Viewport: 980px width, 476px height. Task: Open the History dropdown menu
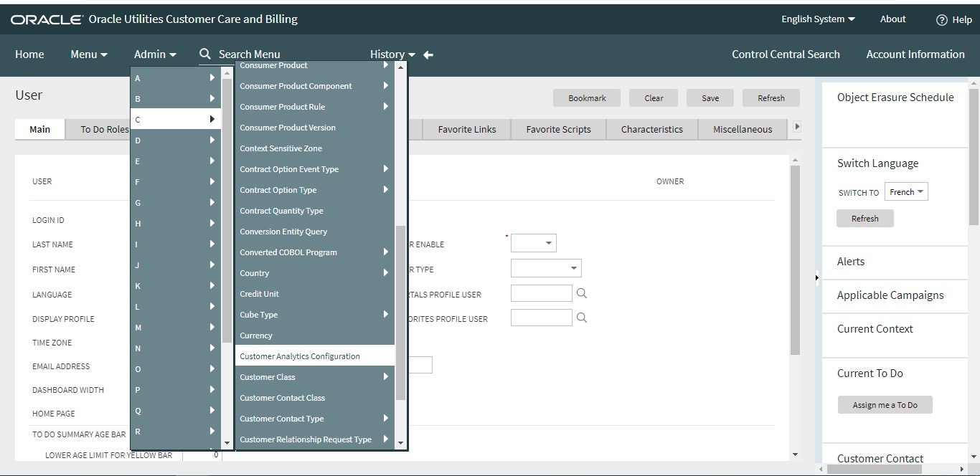tap(392, 54)
